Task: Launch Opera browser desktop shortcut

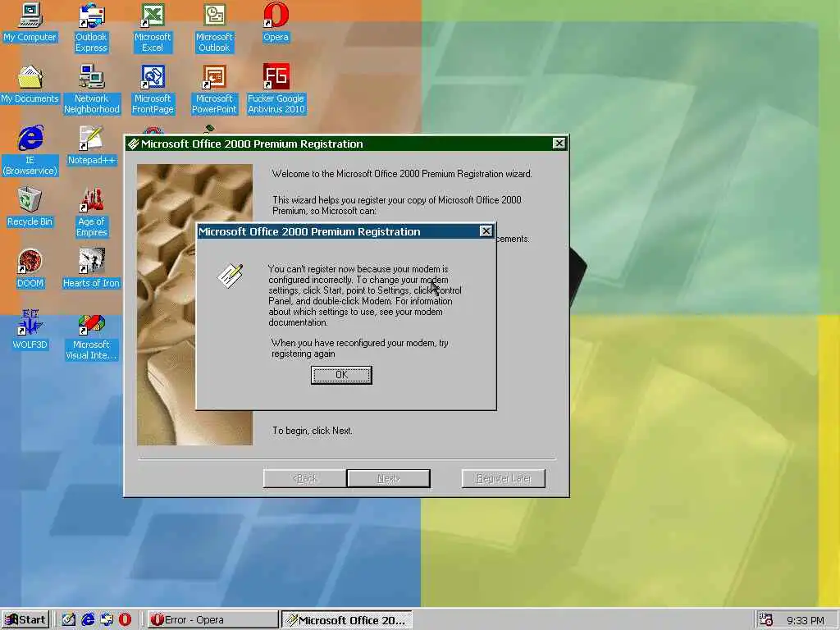Action: point(276,22)
